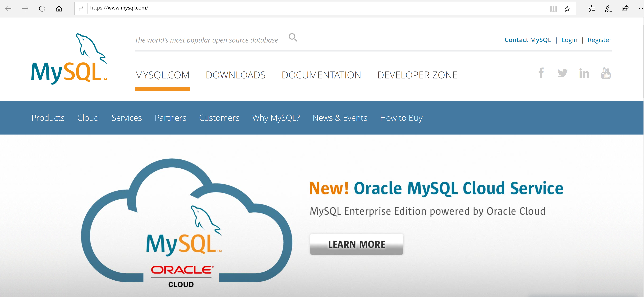
Task: Switch to the DOWNLOADS tab
Action: tap(236, 75)
